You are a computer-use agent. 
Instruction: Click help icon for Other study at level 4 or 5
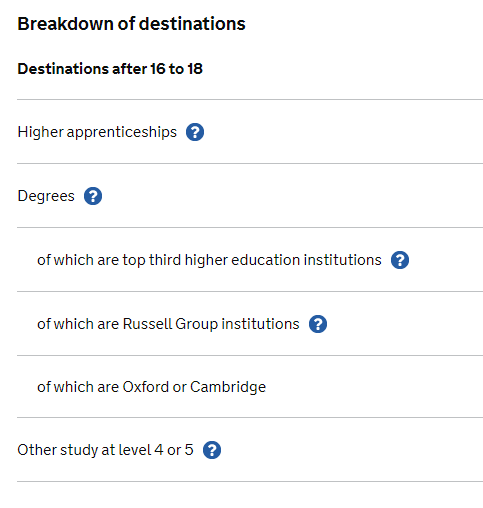pyautogui.click(x=212, y=450)
